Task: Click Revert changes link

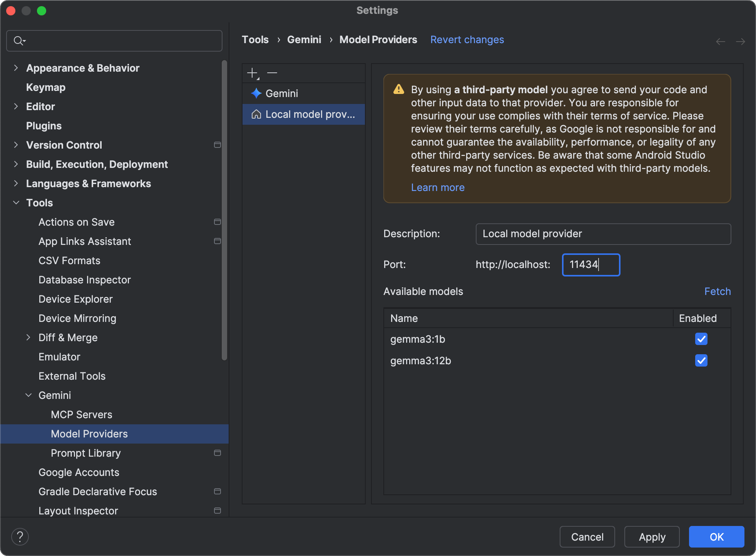Action: pyautogui.click(x=467, y=40)
